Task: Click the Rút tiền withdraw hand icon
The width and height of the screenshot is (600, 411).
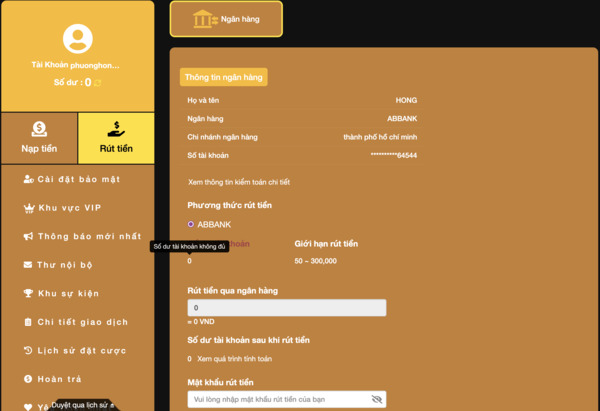Action: (116, 129)
